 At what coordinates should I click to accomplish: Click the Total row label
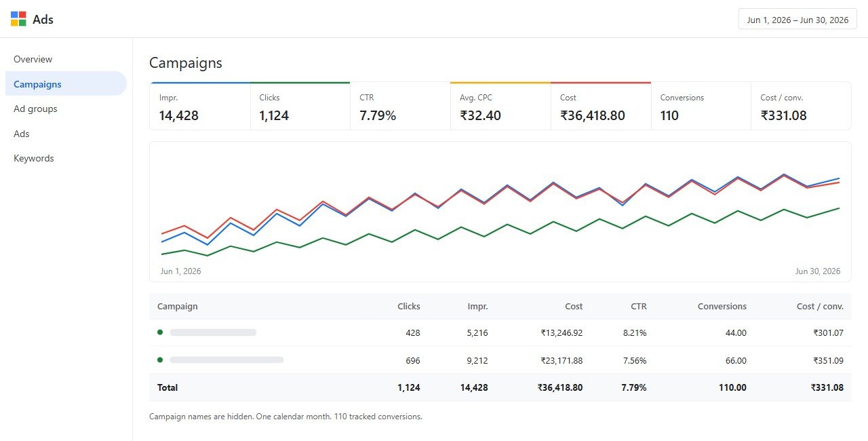tap(167, 387)
